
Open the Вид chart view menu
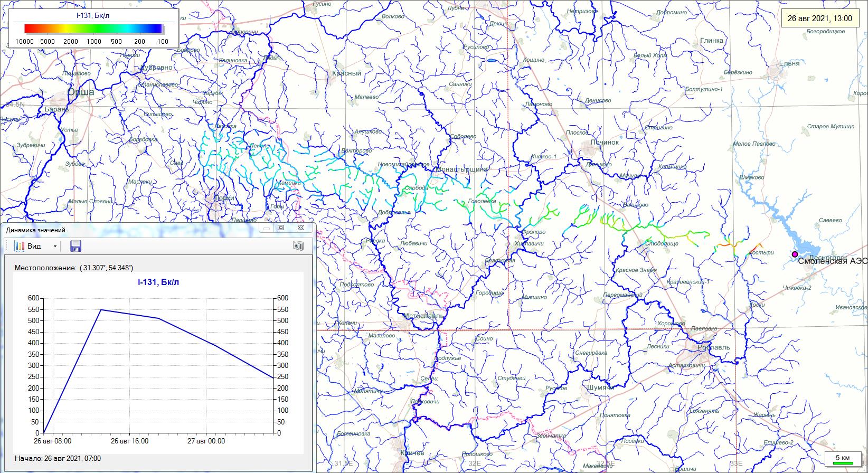(x=27, y=246)
